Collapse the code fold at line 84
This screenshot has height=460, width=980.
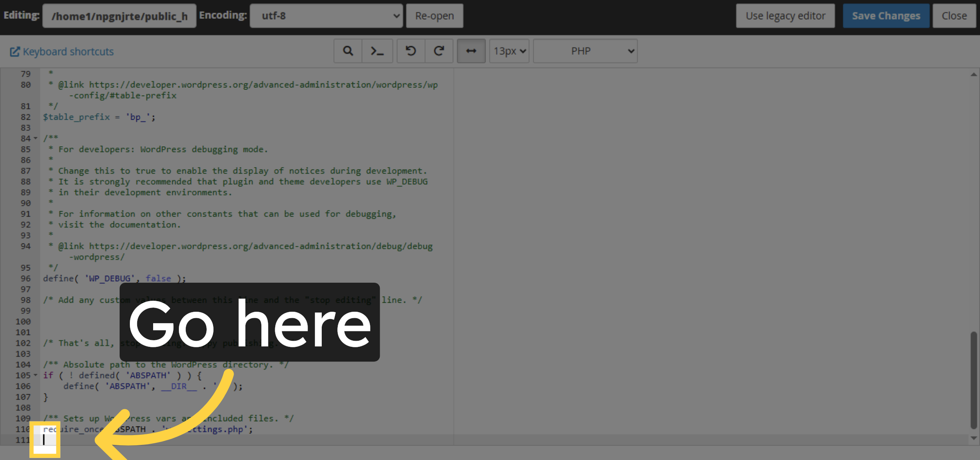[x=35, y=138]
